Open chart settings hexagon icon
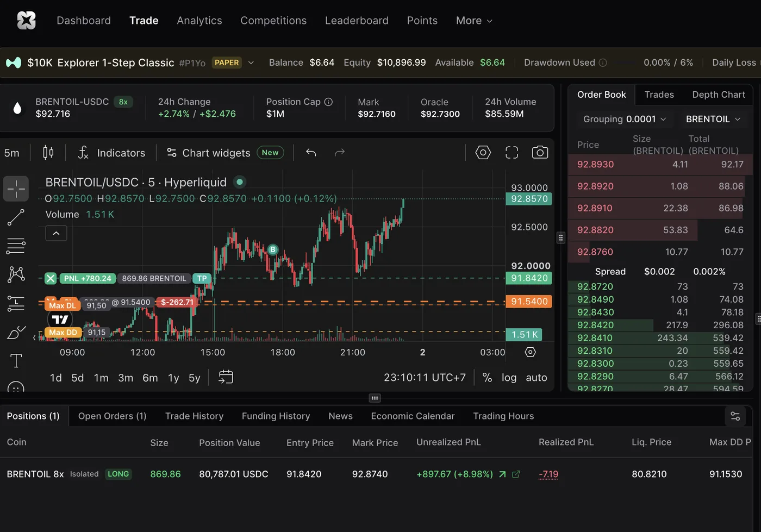Image resolution: width=761 pixels, height=532 pixels. click(x=483, y=153)
